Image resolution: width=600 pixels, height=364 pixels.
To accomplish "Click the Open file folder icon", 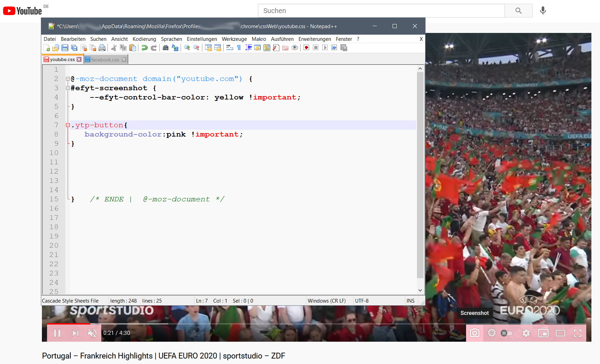I will [56, 48].
